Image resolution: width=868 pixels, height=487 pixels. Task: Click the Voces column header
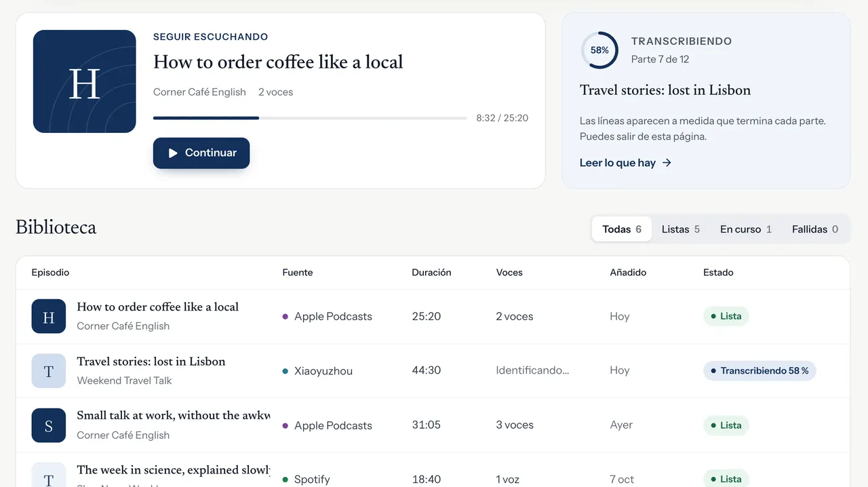(x=509, y=273)
